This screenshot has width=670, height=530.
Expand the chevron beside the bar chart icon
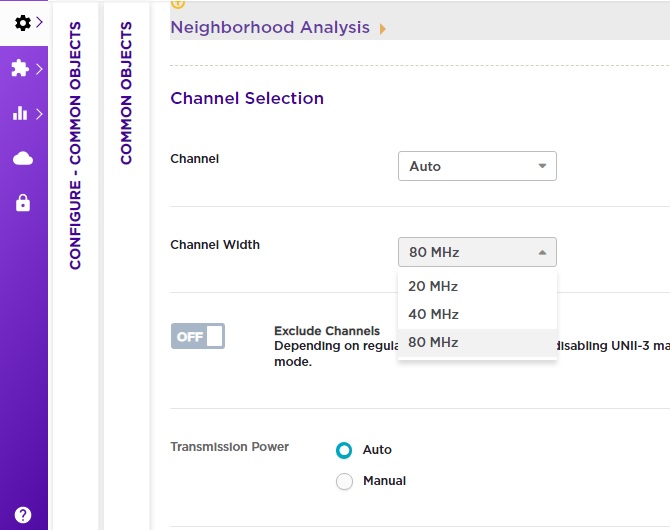pos(39,114)
